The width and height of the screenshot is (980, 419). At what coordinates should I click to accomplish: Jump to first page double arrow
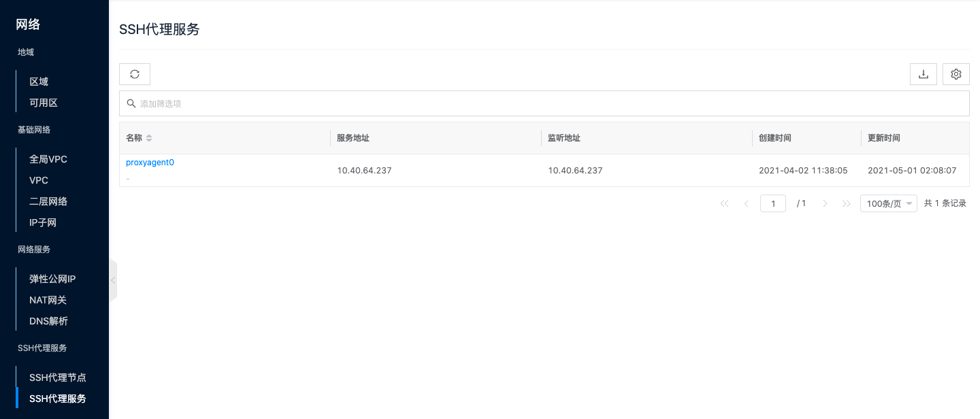coord(724,203)
